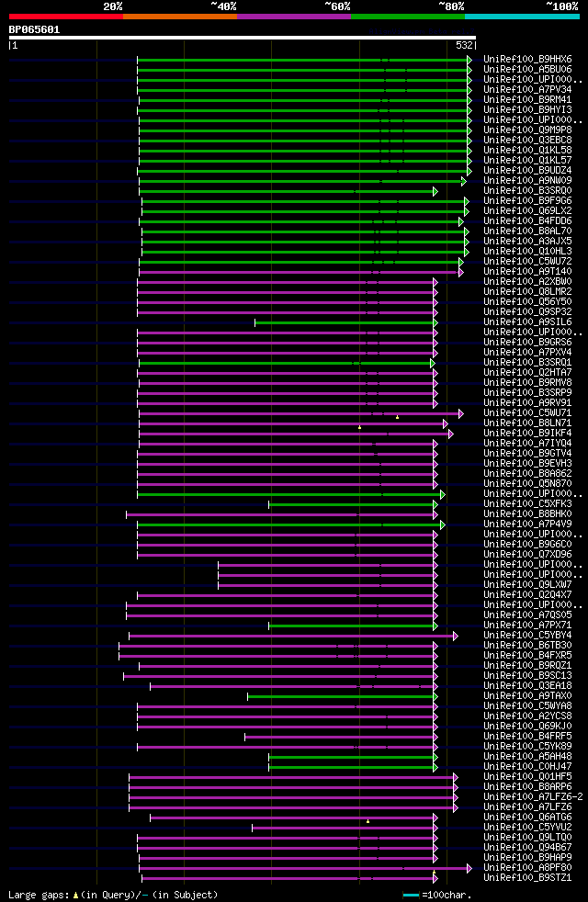Select the UniRef100_A7LFZ6-2 label
Screen dimensions: 588x902
click(533, 796)
